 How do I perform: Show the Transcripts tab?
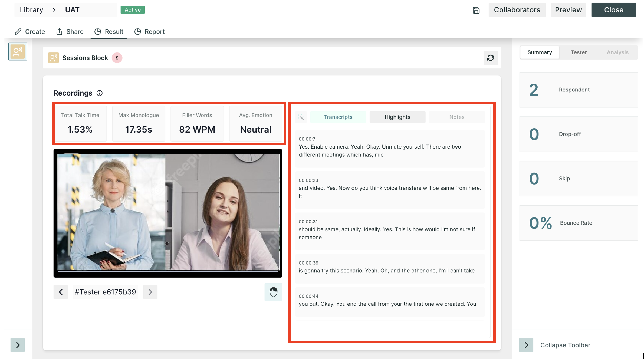click(x=338, y=117)
